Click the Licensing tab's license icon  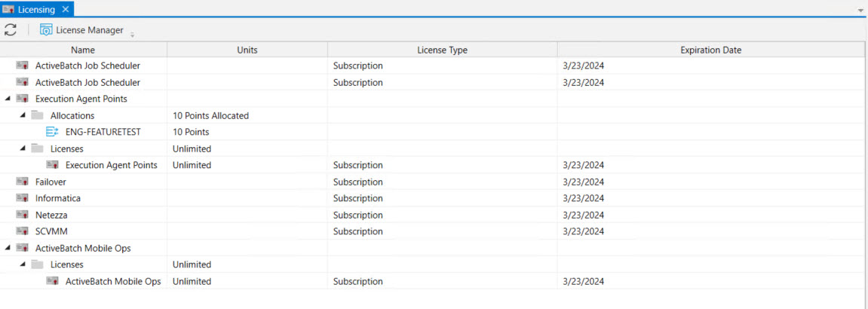pos(8,9)
